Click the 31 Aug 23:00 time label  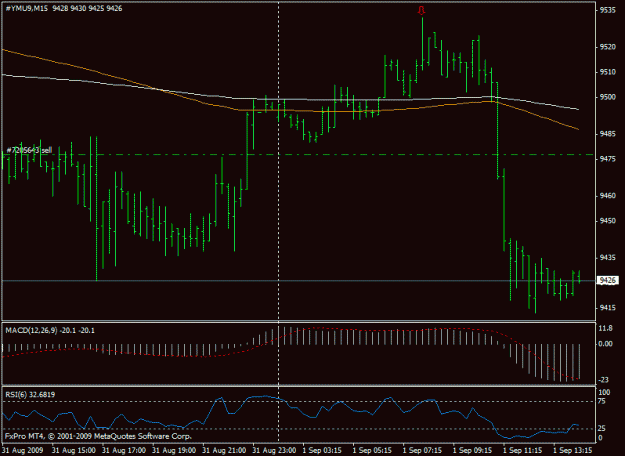click(274, 450)
